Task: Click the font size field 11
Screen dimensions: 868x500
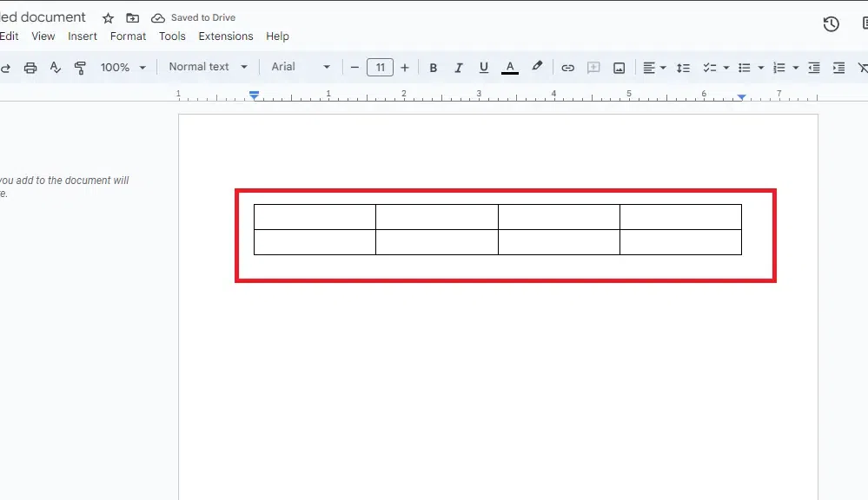Action: 380,68
